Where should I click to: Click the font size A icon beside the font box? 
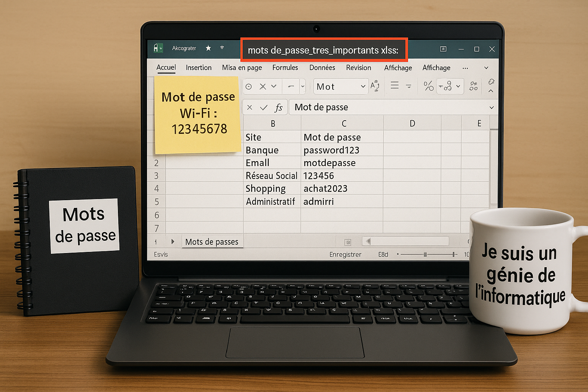(375, 86)
